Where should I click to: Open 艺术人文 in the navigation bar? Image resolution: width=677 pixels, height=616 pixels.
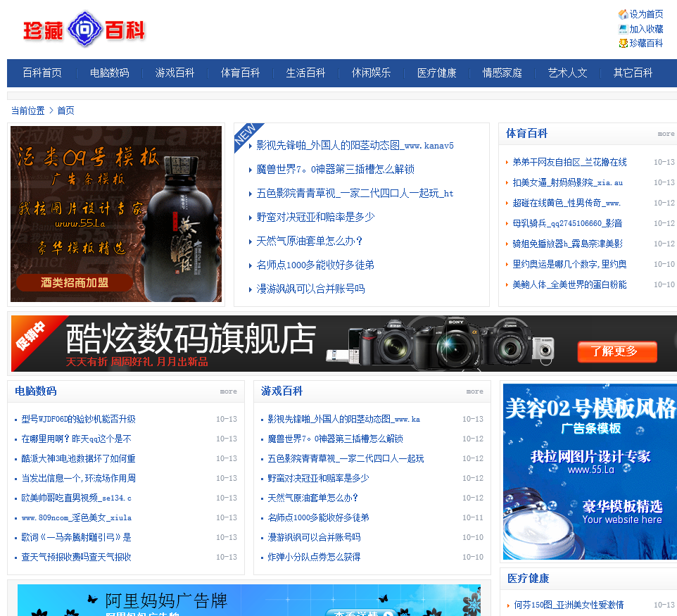(568, 73)
